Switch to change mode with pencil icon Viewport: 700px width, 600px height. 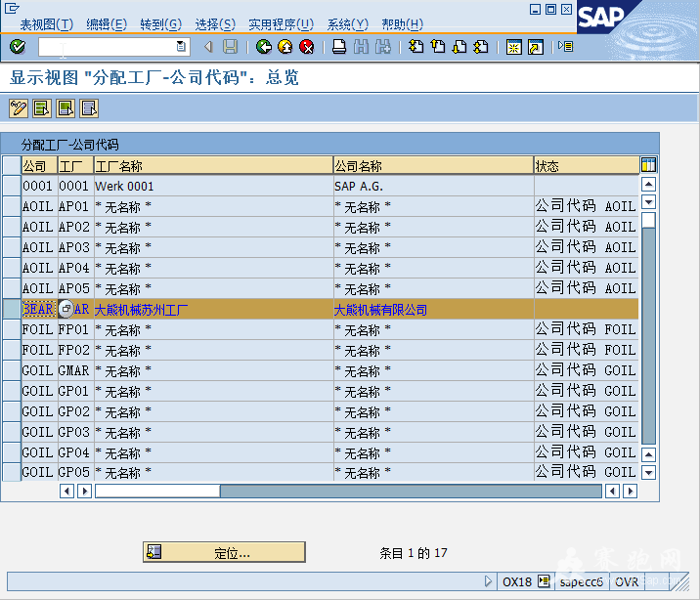click(x=19, y=108)
